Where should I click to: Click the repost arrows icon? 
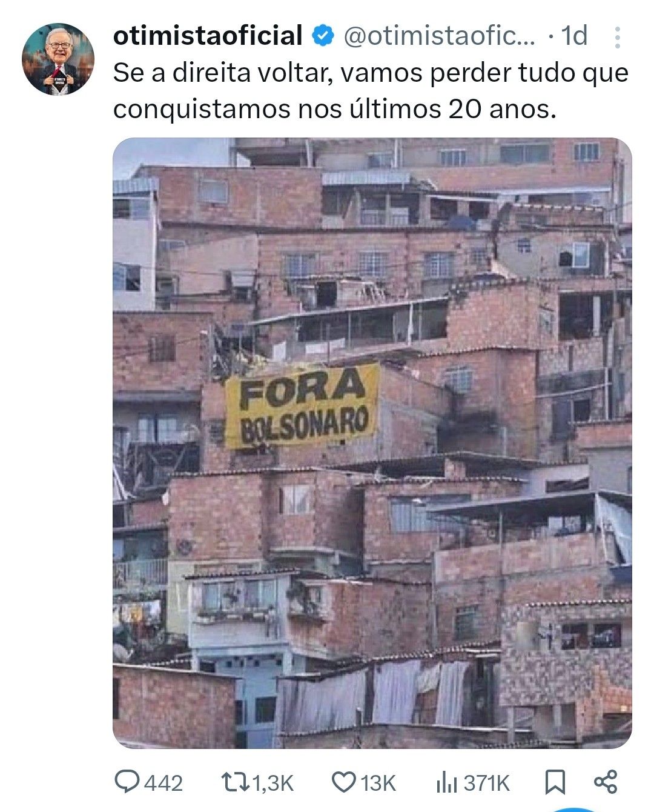[x=235, y=782]
